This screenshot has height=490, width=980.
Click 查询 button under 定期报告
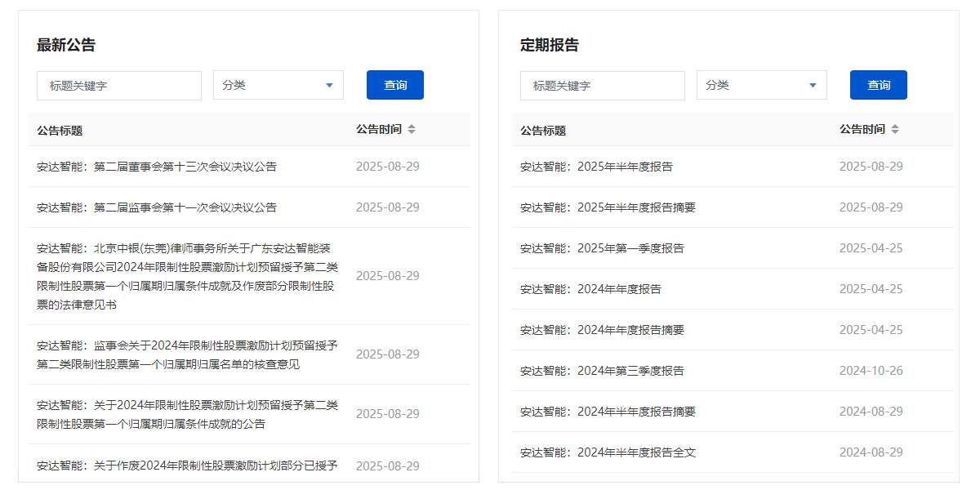[x=878, y=84]
